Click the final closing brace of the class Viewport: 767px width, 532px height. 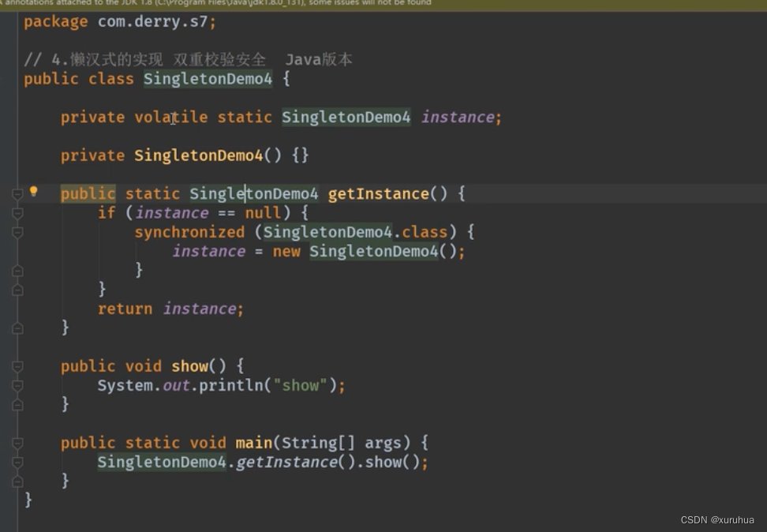point(28,500)
